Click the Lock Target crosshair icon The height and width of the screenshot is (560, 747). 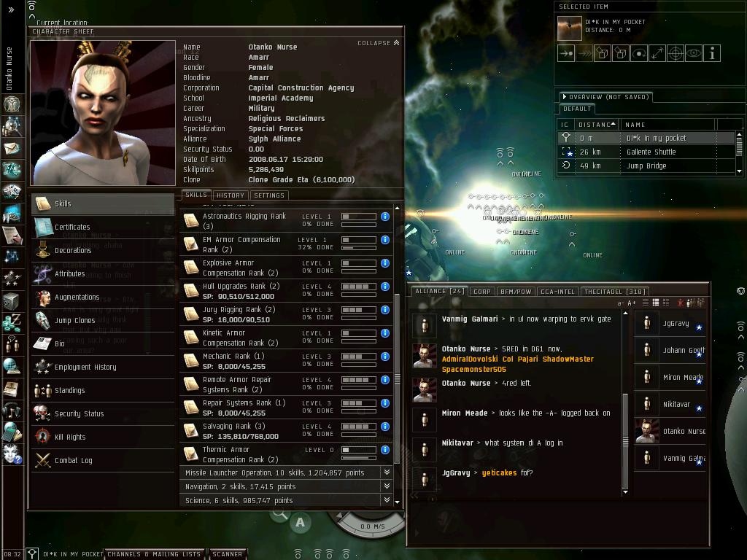[x=675, y=53]
